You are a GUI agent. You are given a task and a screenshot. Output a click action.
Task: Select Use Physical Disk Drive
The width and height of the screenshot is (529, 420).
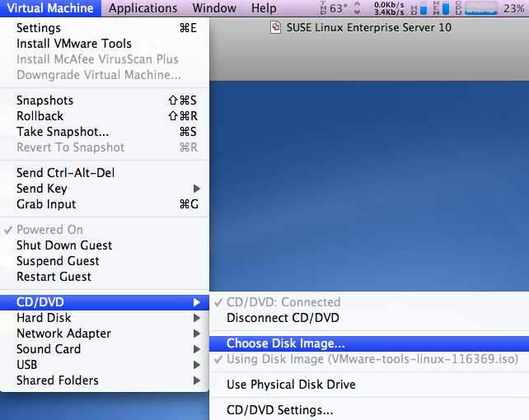point(369,385)
